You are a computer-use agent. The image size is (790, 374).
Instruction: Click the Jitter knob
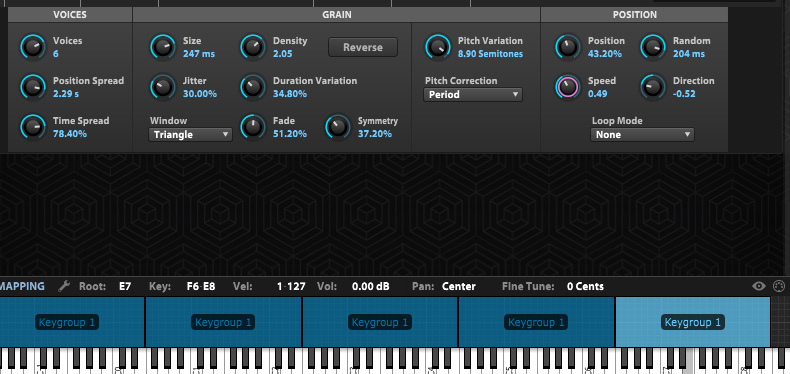pos(163,87)
